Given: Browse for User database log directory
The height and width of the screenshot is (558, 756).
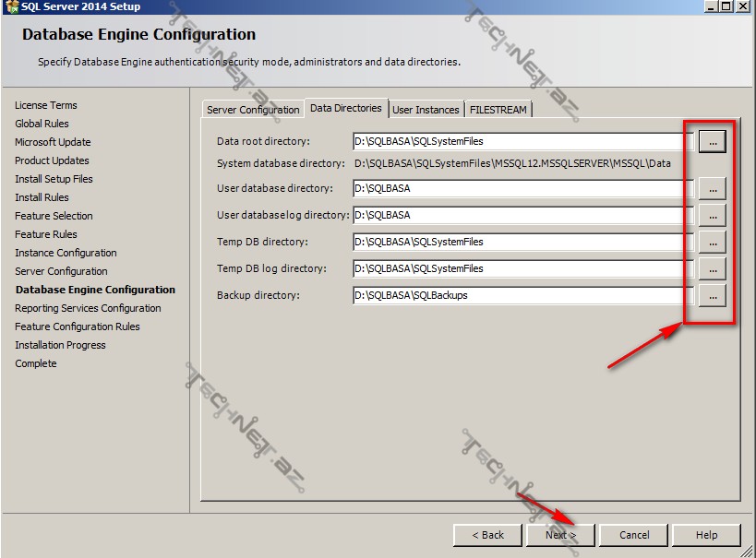Looking at the screenshot, I should [x=712, y=215].
